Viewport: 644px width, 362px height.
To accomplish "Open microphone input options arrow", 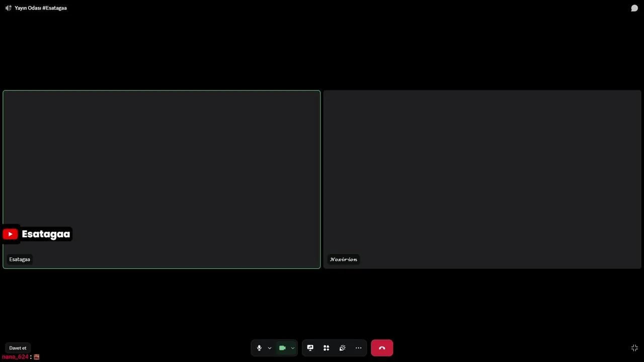I will click(x=270, y=348).
